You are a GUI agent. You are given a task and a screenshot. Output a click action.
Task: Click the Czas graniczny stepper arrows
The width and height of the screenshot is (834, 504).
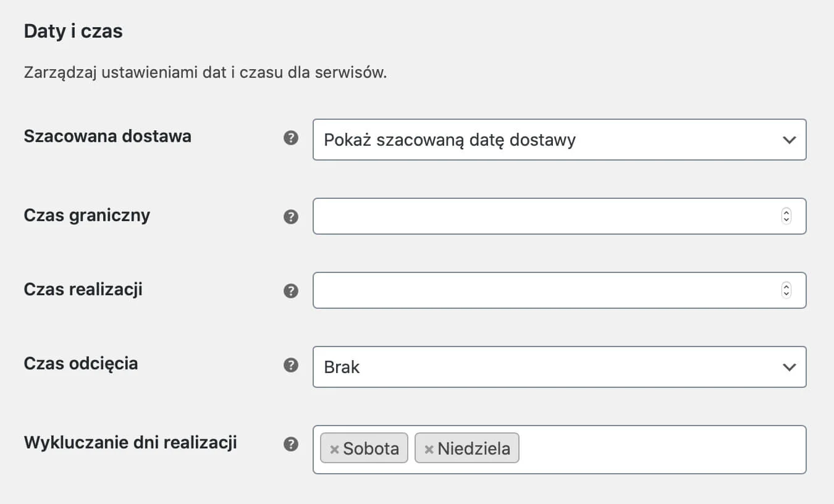click(786, 216)
